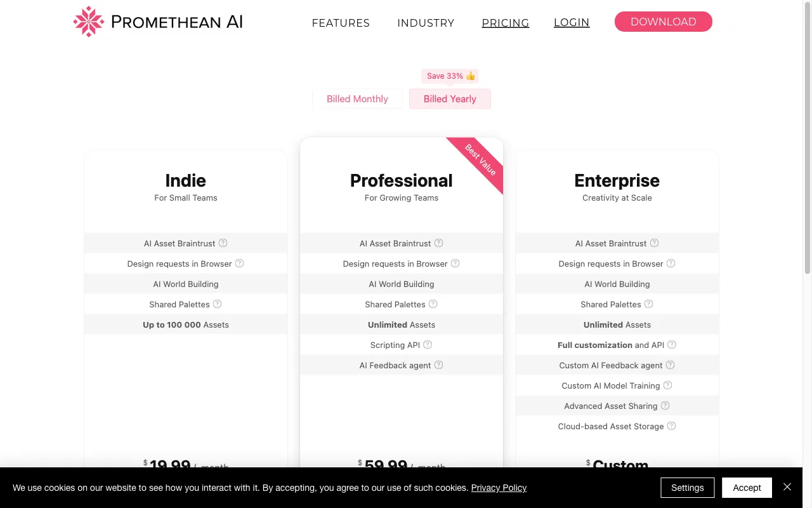Click the Save 33% badge

450,76
